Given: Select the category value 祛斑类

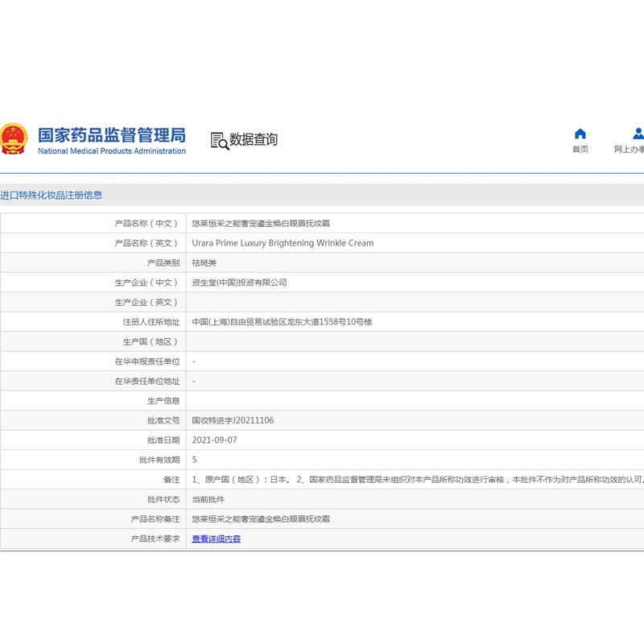Looking at the screenshot, I should [x=204, y=263].
